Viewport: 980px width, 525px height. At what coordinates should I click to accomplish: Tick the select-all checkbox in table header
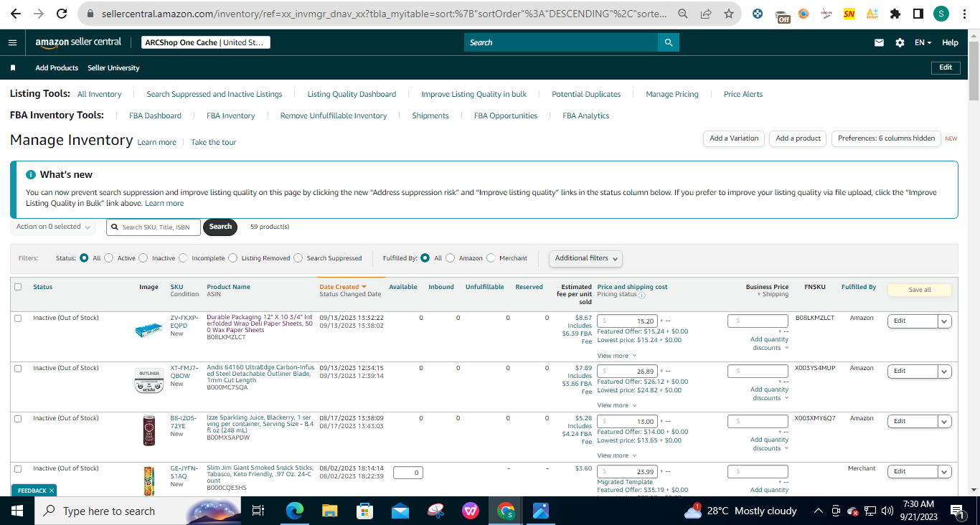point(18,287)
